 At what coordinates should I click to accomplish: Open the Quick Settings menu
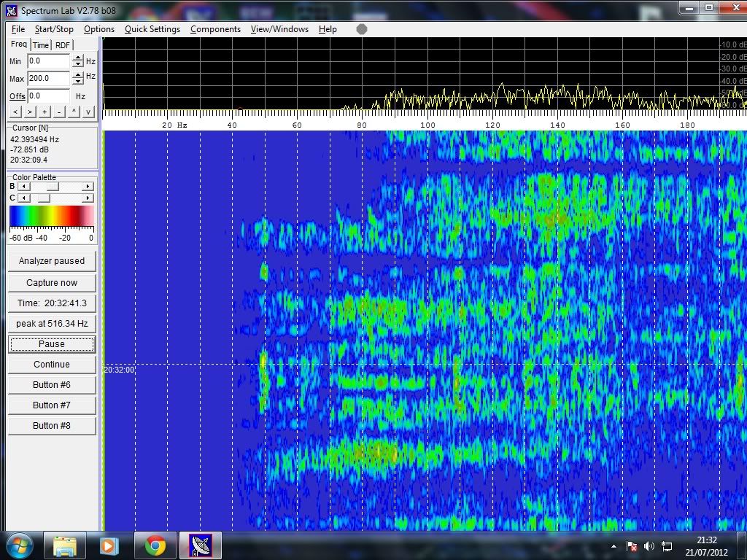pos(152,29)
